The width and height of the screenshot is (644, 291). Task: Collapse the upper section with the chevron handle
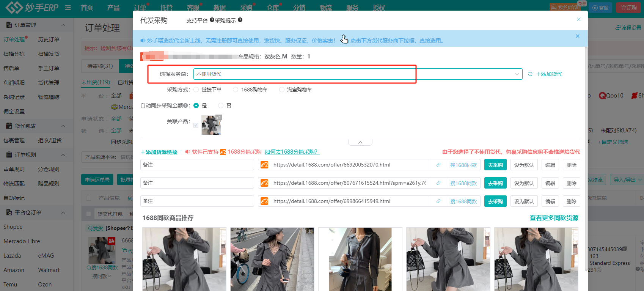(360, 143)
